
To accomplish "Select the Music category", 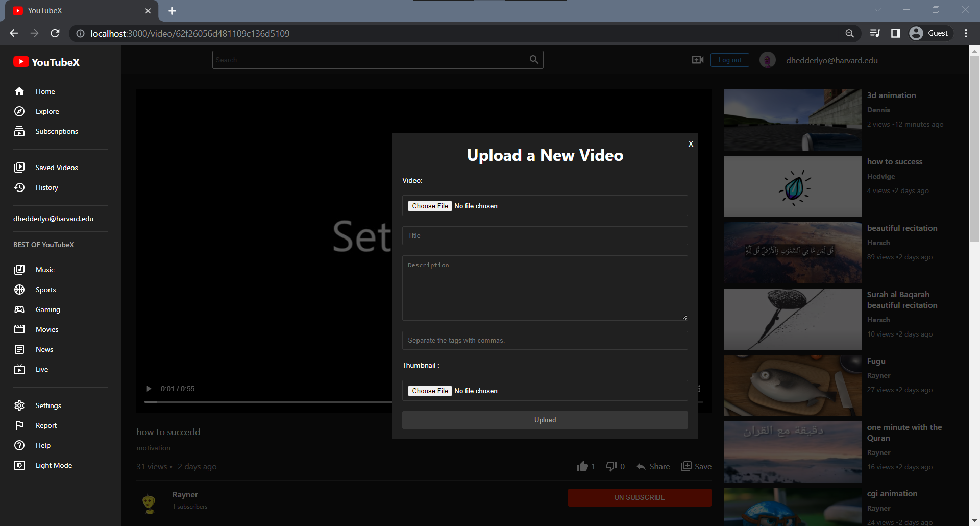I will click(x=45, y=270).
